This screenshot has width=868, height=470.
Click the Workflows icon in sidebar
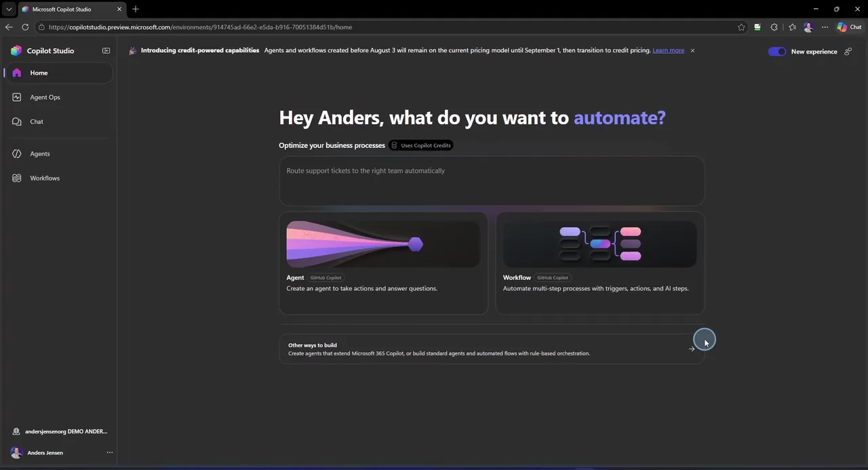point(17,178)
